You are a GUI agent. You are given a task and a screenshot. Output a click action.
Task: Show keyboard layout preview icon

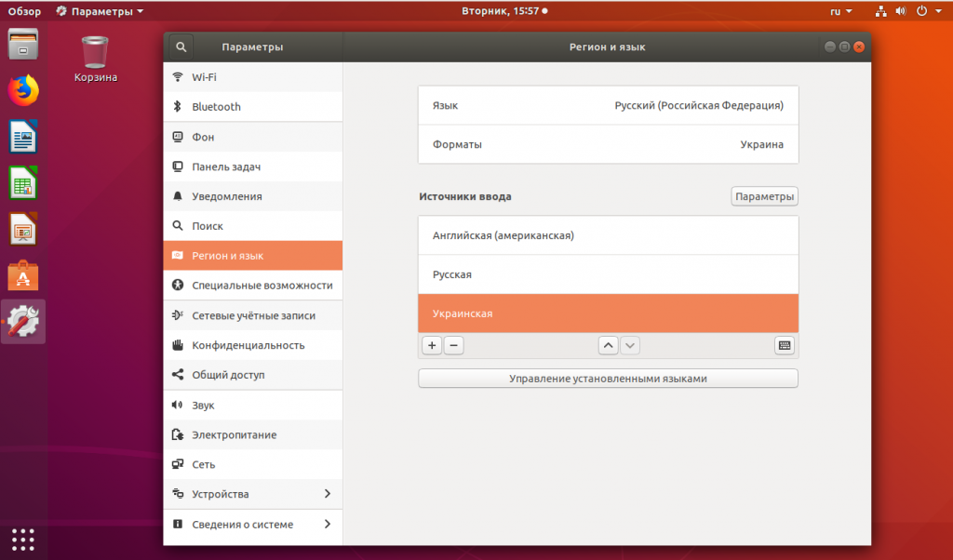[x=785, y=345]
